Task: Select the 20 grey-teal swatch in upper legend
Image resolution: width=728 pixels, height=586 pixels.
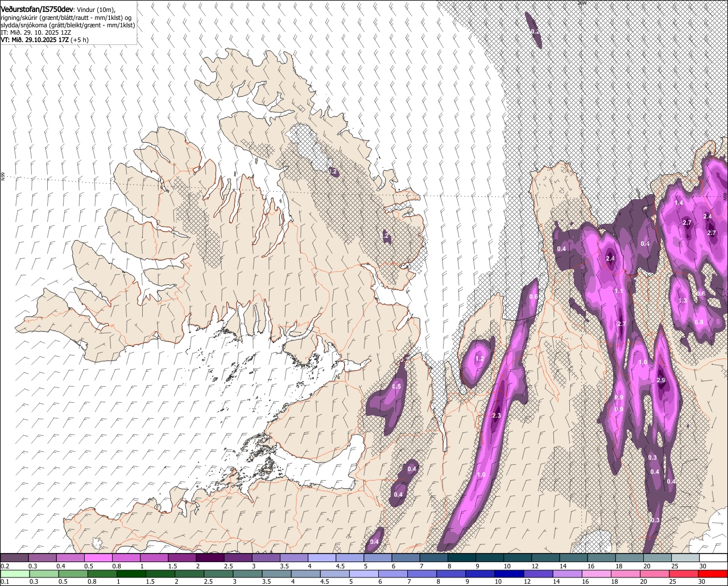Action: click(x=657, y=558)
